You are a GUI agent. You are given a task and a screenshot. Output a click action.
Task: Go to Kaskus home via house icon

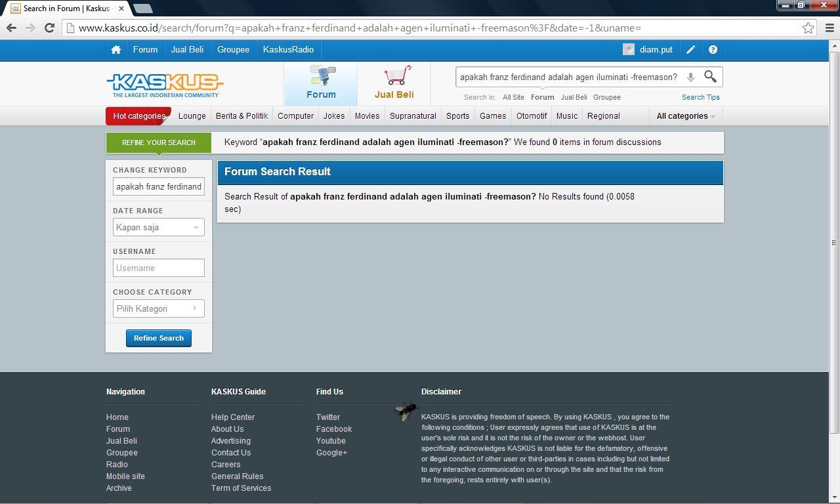click(x=116, y=50)
